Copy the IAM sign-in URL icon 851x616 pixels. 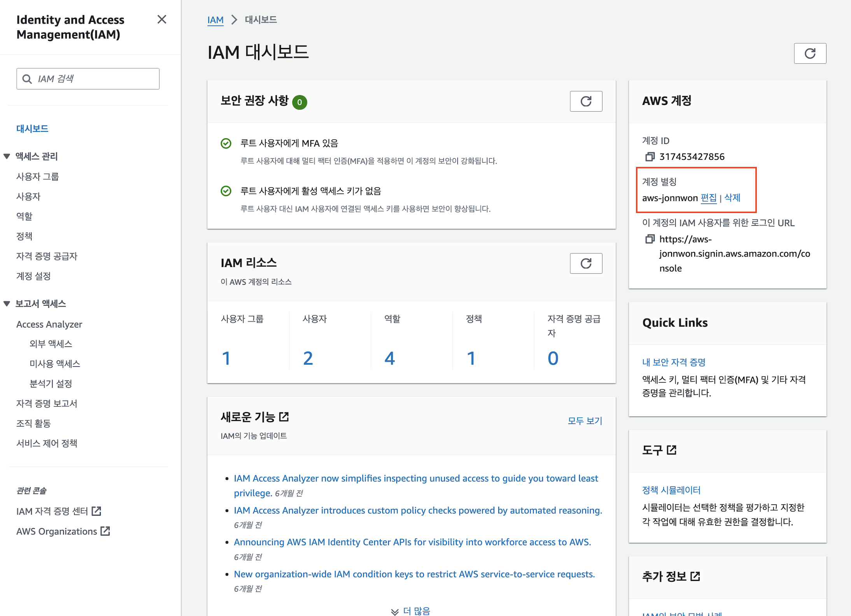[x=650, y=239]
